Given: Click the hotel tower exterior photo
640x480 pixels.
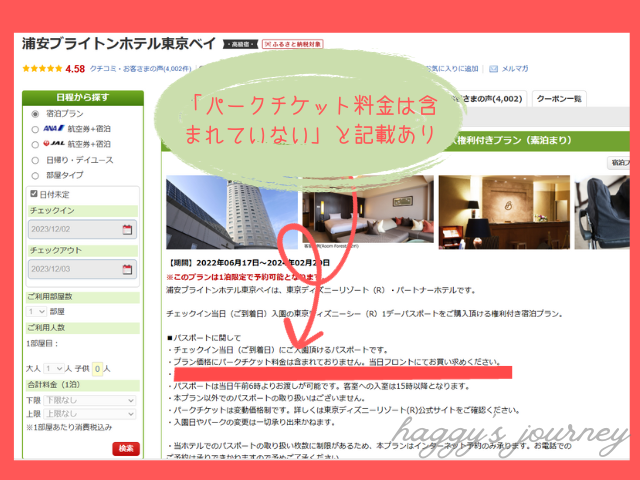Looking at the screenshot, I should click(x=232, y=212).
